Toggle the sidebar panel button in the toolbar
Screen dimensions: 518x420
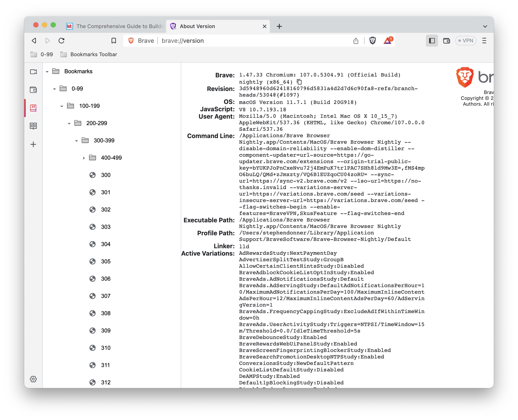point(432,41)
